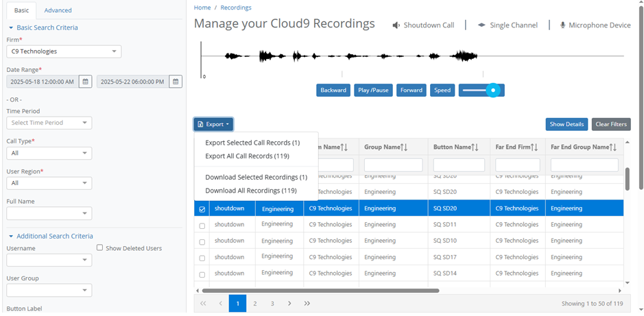Collapse Basic Search Criteria section
The height and width of the screenshot is (316, 644).
pos(11,27)
